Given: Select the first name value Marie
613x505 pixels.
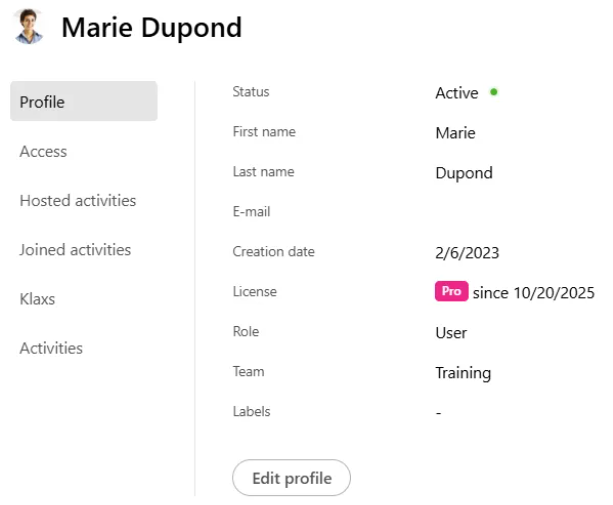Looking at the screenshot, I should (x=455, y=133).
